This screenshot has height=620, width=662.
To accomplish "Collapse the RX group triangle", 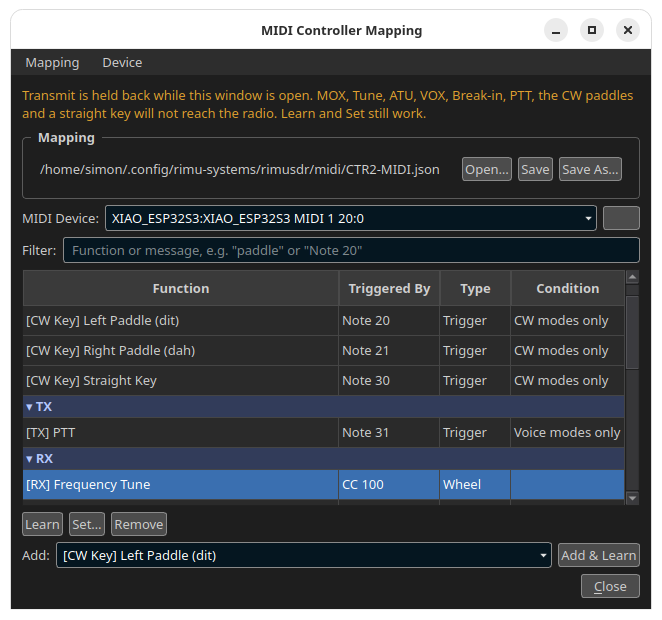I will 29,459.
